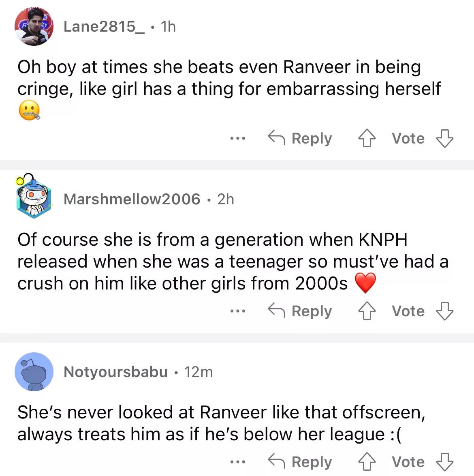474x476 pixels.
Task: Upvote Notyoursbabu's comment
Action: click(367, 462)
